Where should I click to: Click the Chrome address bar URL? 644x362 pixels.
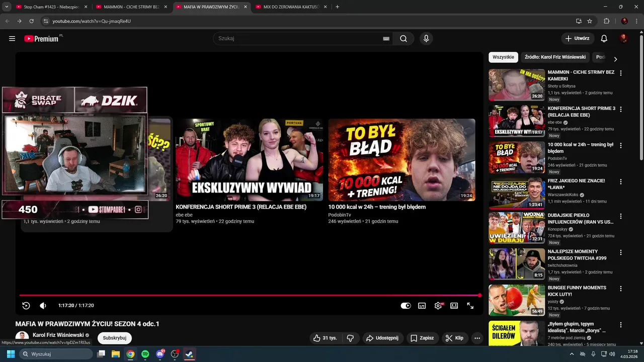pyautogui.click(x=92, y=21)
